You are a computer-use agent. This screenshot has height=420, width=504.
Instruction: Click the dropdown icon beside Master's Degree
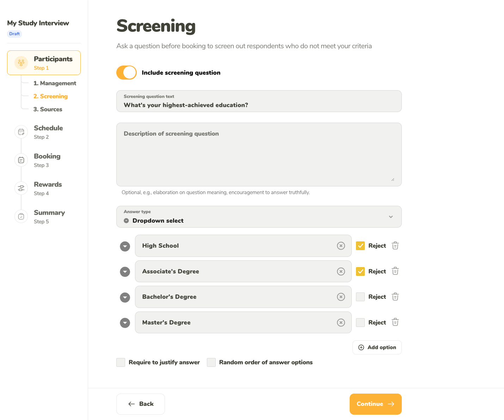point(125,323)
